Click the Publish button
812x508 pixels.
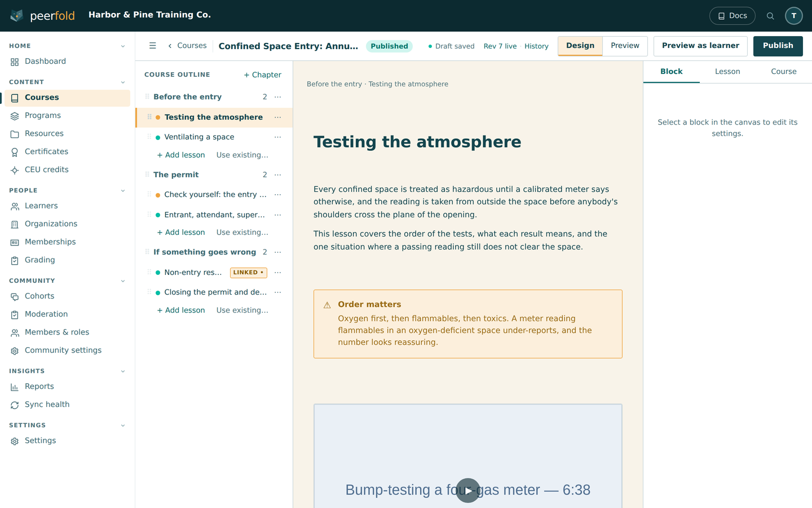[x=778, y=46]
